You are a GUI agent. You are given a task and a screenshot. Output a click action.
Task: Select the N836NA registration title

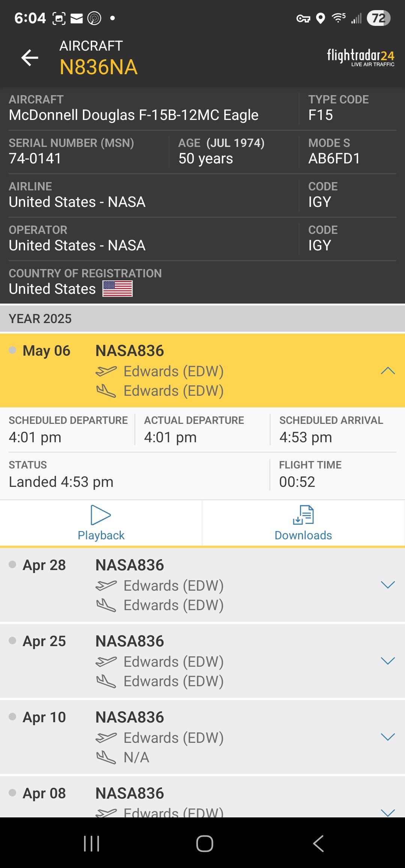coord(99,67)
